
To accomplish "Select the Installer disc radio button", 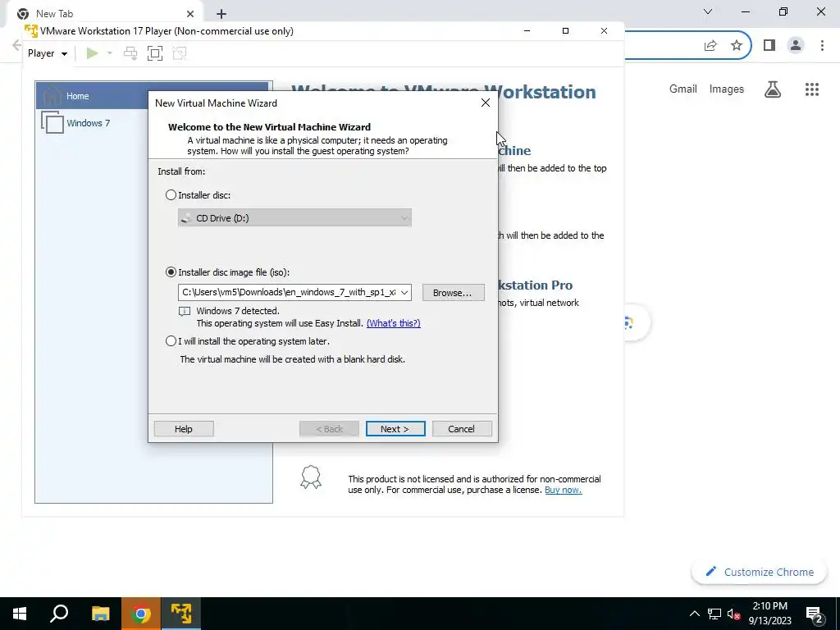I will [171, 195].
